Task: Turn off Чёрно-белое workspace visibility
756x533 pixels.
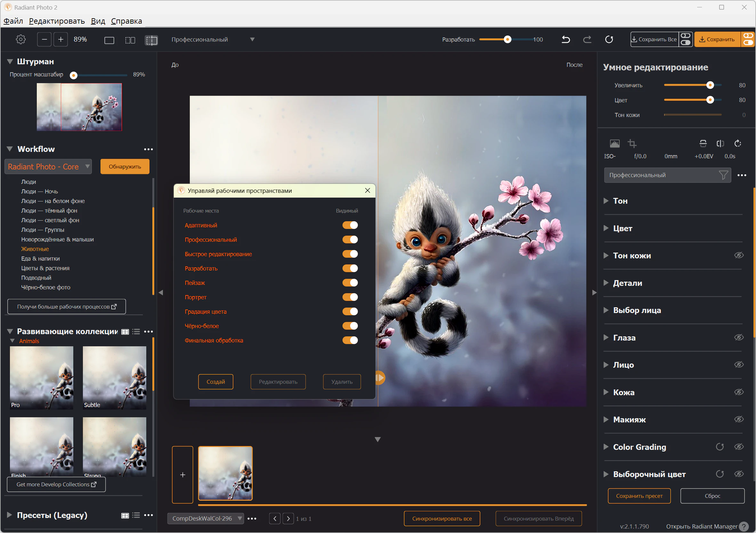Action: [350, 326]
